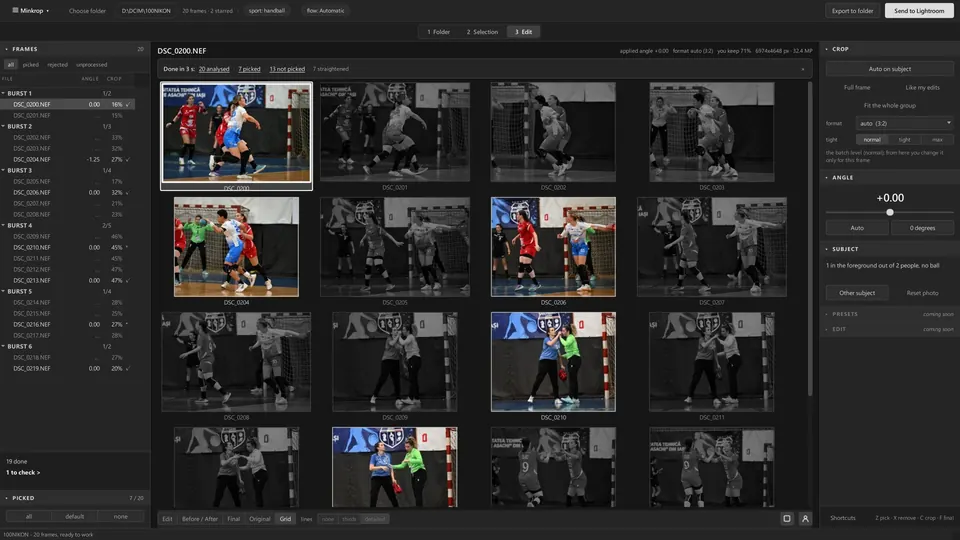Screen dimensions: 960x540
Task: Filter frames by rejected
Action: pyautogui.click(x=58, y=64)
